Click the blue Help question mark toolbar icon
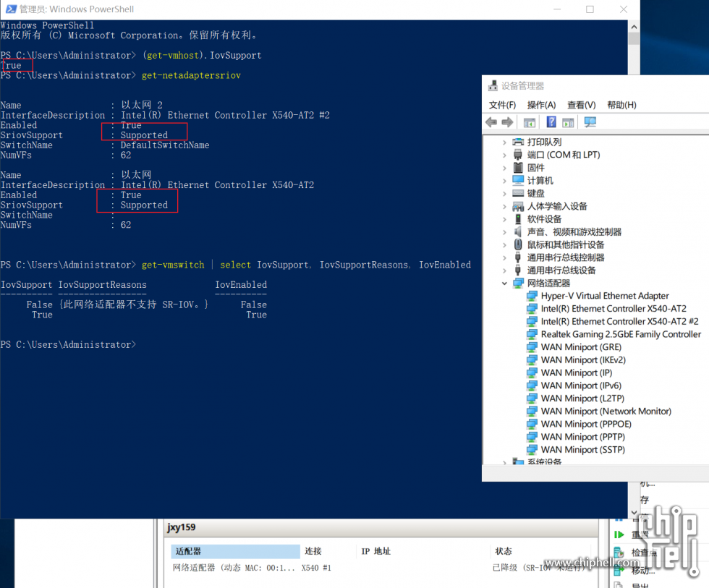This screenshot has height=588, width=709. [x=551, y=122]
